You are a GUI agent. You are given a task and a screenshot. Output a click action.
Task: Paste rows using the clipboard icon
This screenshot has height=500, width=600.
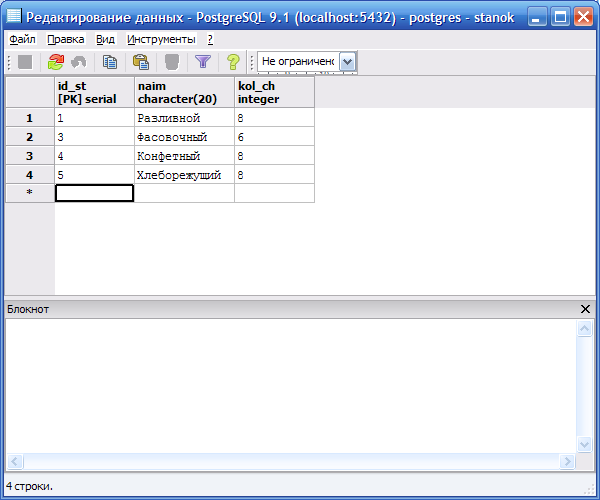click(141, 62)
